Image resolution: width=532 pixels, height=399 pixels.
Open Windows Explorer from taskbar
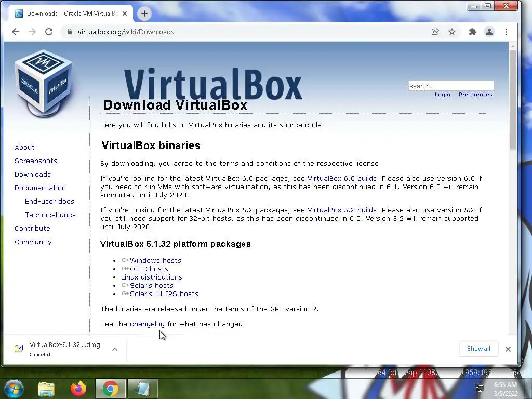pos(46,389)
